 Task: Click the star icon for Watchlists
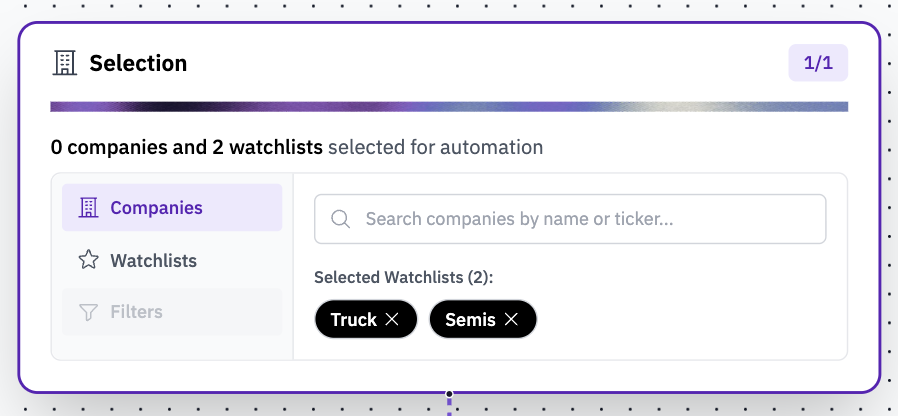(x=88, y=260)
